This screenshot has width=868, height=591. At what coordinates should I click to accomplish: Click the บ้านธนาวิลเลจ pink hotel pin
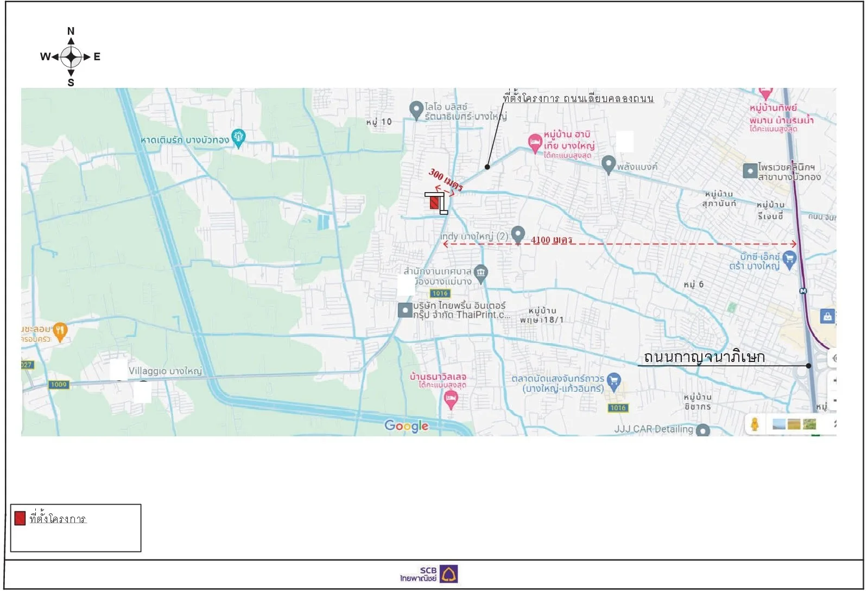451,400
